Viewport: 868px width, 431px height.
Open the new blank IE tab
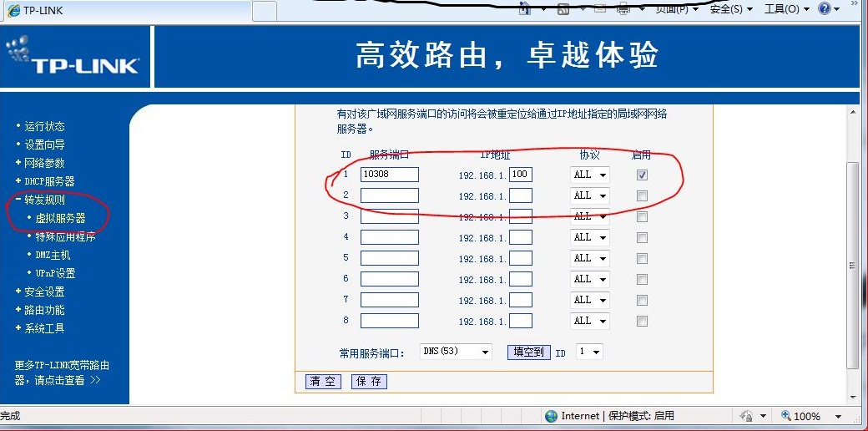(x=265, y=11)
